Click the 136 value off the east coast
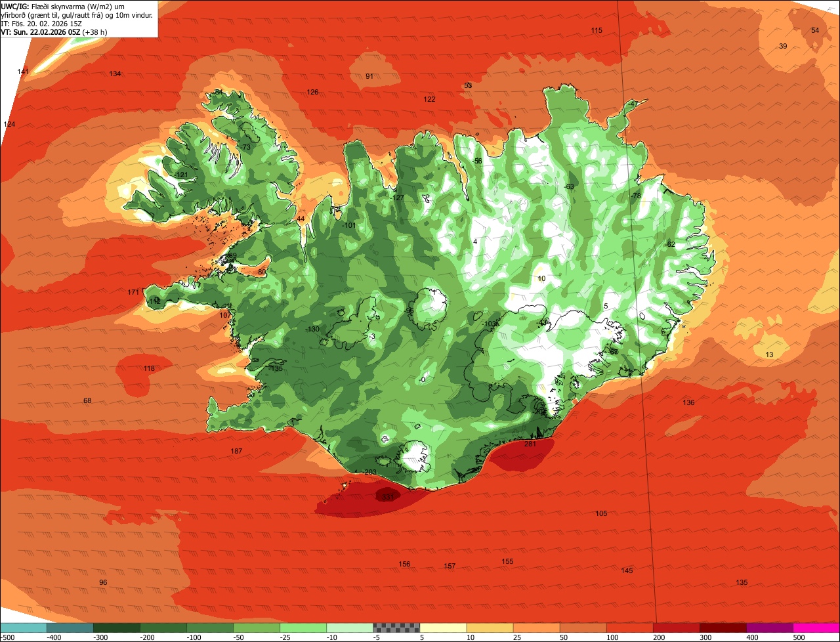This screenshot has width=840, height=642. pyautogui.click(x=688, y=402)
